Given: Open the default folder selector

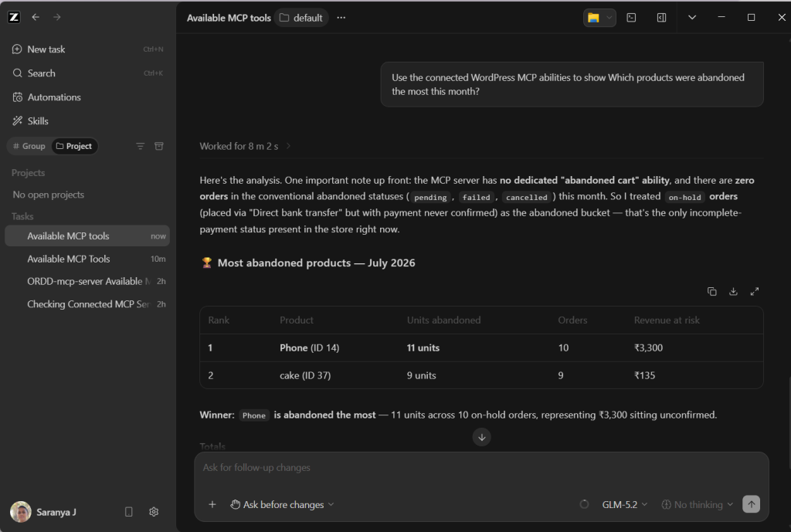Looking at the screenshot, I should (301, 18).
